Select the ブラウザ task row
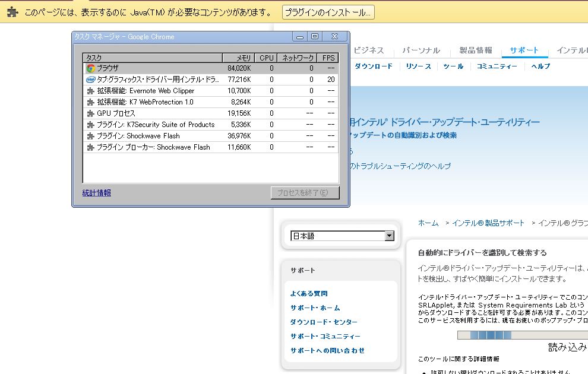This screenshot has height=374, width=588. coord(211,68)
